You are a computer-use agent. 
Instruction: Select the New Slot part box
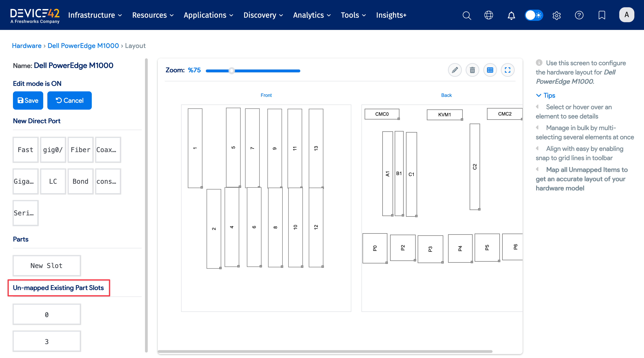coord(47,265)
